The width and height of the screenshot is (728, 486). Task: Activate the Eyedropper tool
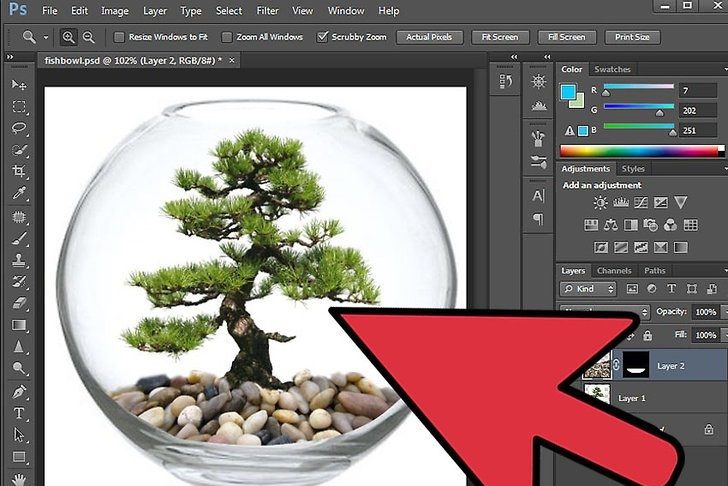(x=19, y=194)
